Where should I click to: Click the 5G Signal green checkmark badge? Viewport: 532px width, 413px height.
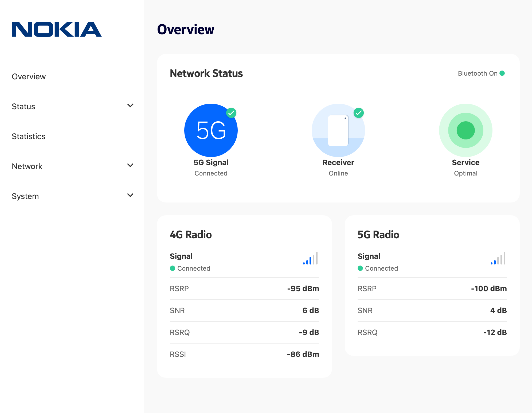pos(231,113)
